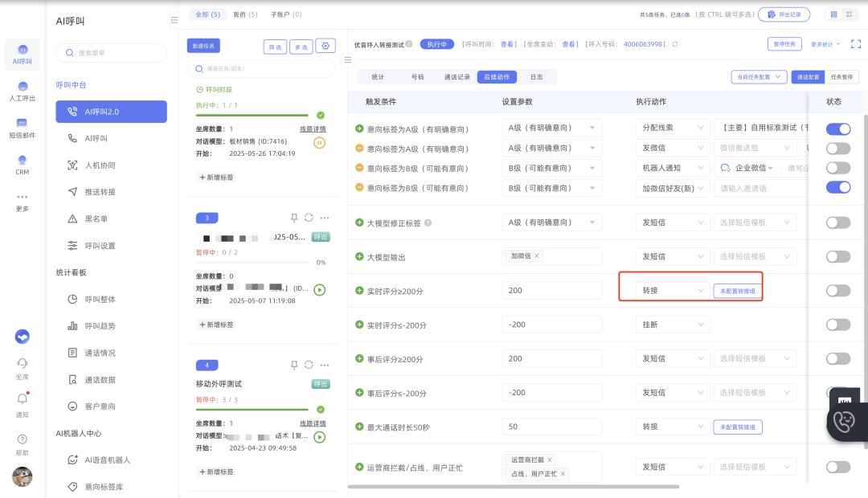Click the 搜索菜单 search field
Screen dimensions: 868x498
111,53
